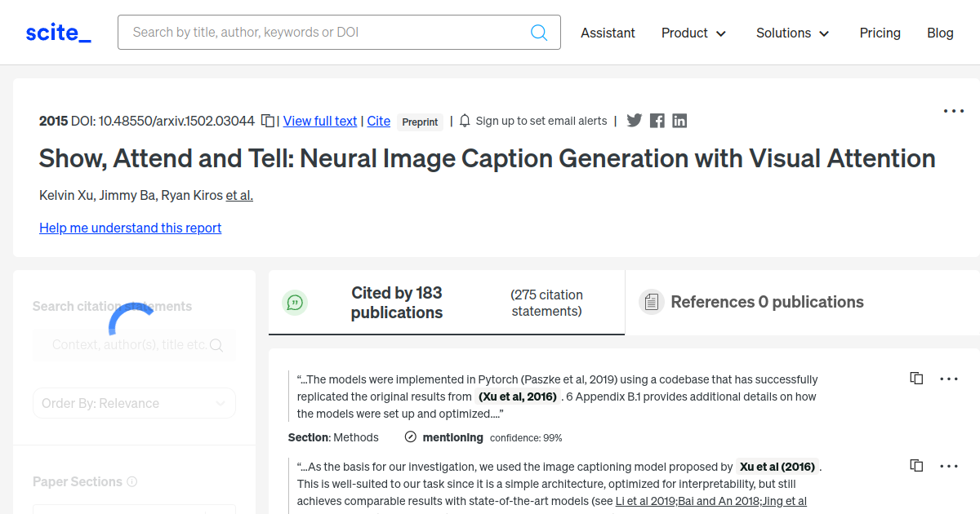Image resolution: width=980 pixels, height=514 pixels.
Task: Click View full text
Action: click(319, 121)
